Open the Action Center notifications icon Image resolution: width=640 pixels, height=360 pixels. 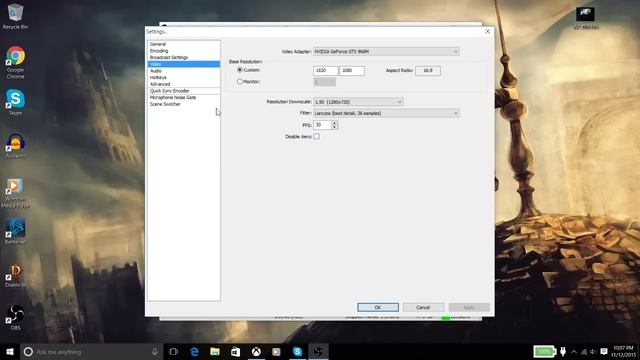[604, 351]
